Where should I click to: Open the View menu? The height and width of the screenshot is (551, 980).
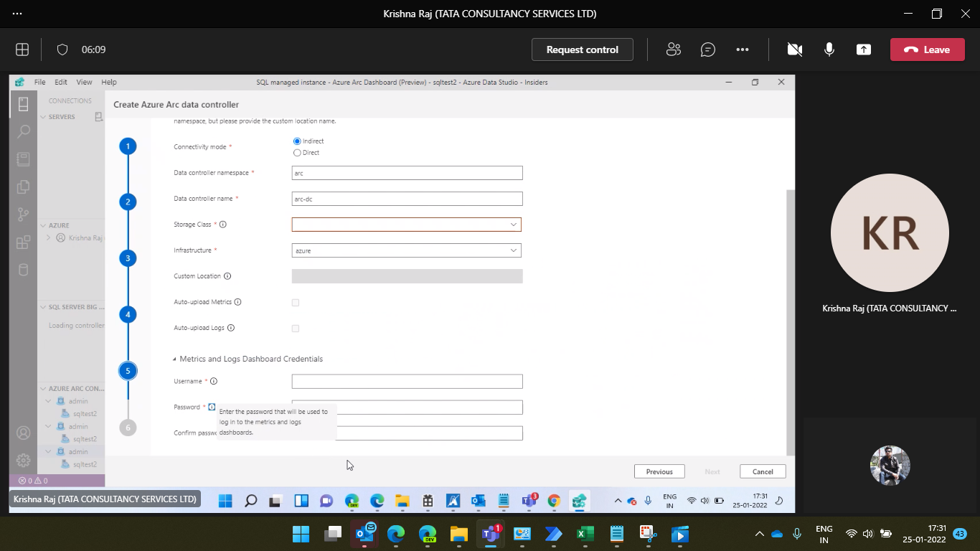click(84, 82)
